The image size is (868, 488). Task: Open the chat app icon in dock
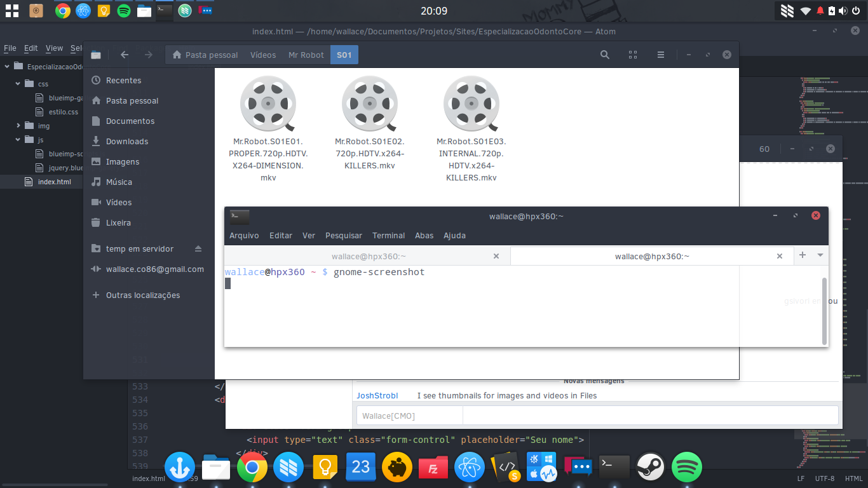point(578,468)
